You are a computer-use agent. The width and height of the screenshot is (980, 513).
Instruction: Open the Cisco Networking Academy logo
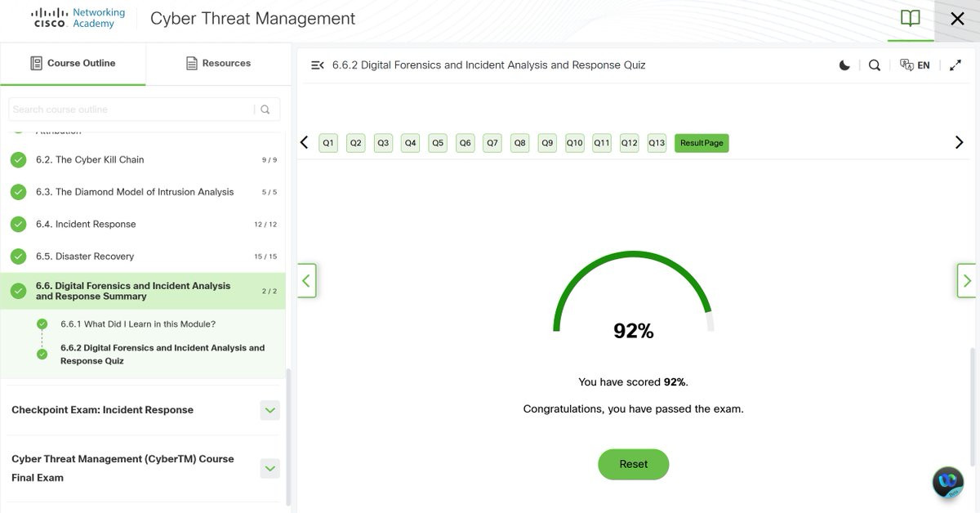(78, 18)
